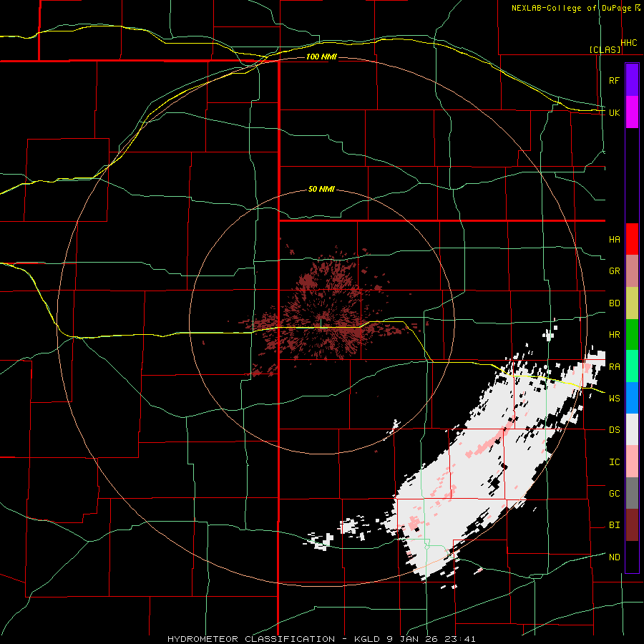Click the WS legend label
The width and height of the screenshot is (644, 644).
tap(614, 399)
